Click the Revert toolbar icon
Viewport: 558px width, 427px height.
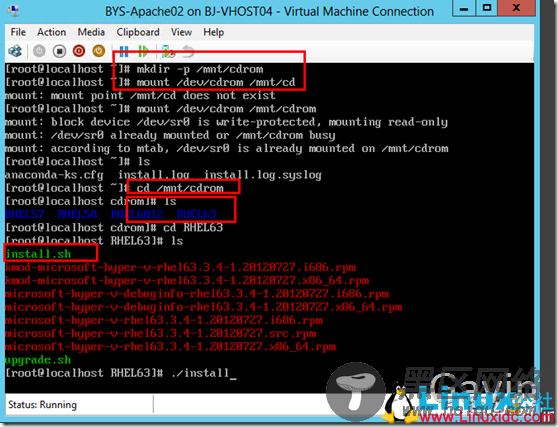[x=188, y=51]
